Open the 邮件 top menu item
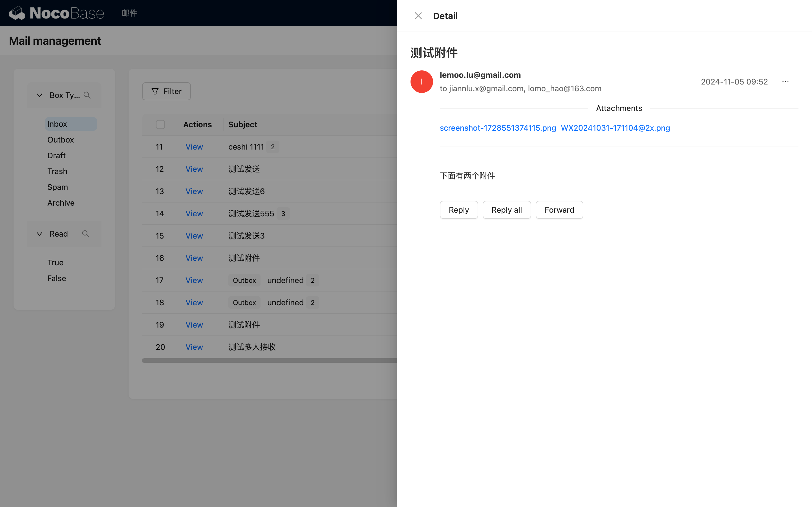Image resolution: width=812 pixels, height=507 pixels. (129, 13)
